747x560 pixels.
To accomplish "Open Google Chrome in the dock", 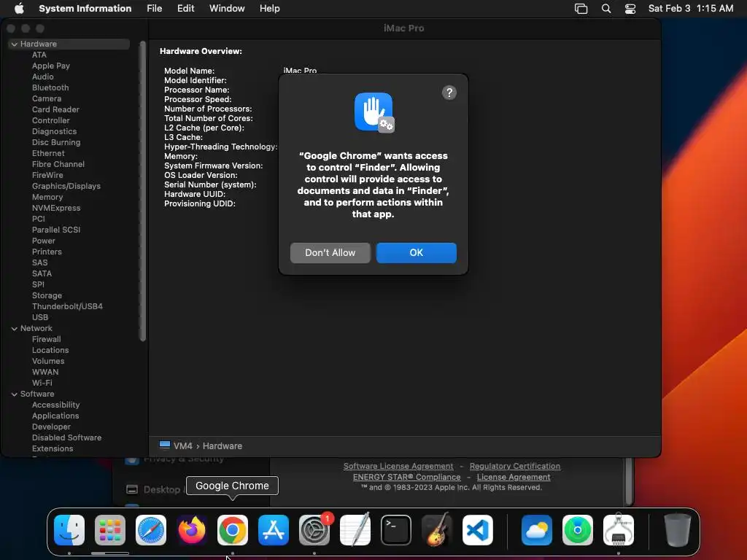I will [233, 529].
